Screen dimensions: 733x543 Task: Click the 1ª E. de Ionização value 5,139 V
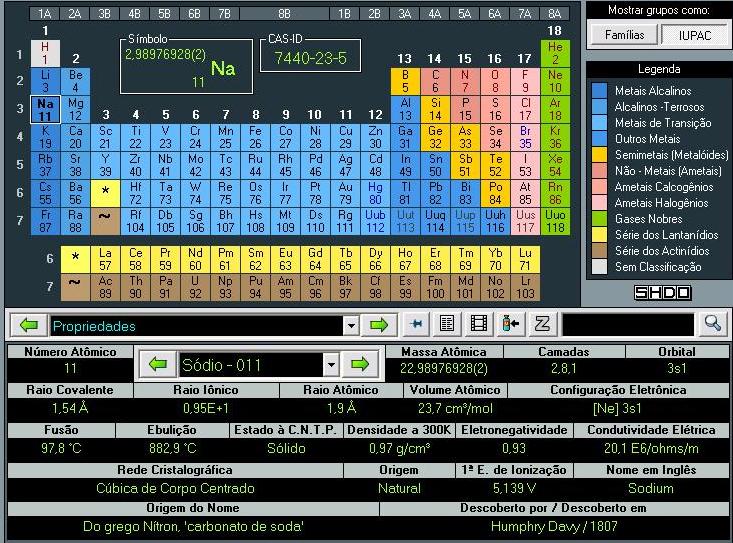coord(514,488)
